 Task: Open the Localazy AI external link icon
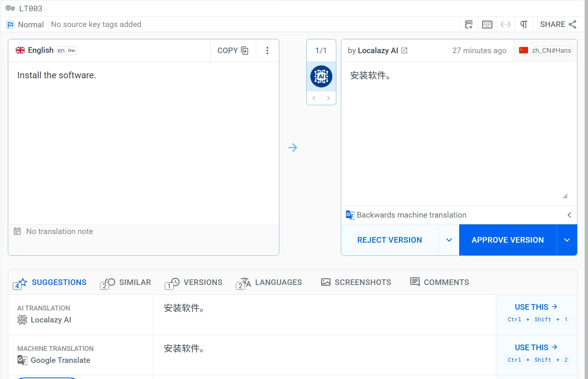pos(404,51)
